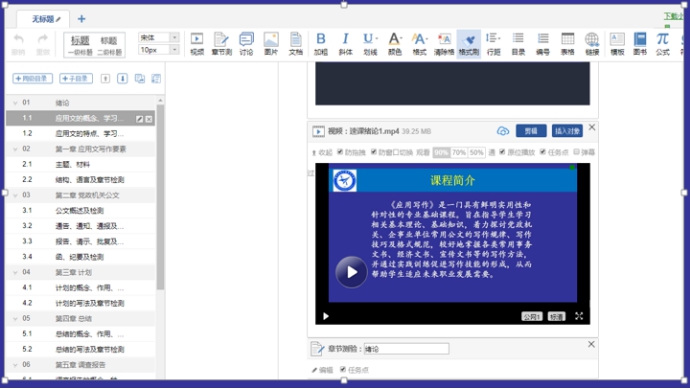The height and width of the screenshot is (389, 690).
Task: Click the 章节测验 title input field
Action: (x=406, y=349)
